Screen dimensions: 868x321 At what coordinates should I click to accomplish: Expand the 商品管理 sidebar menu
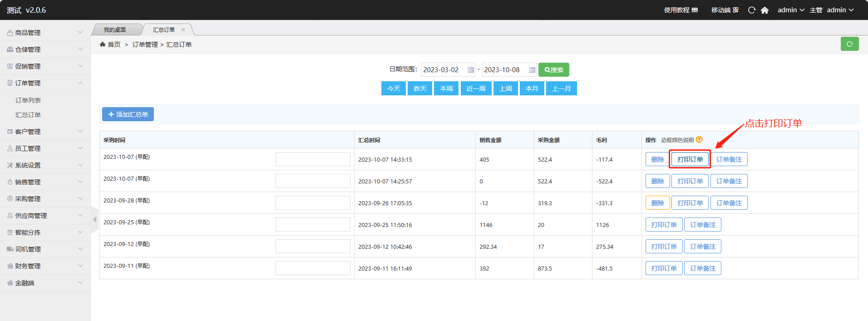[45, 33]
